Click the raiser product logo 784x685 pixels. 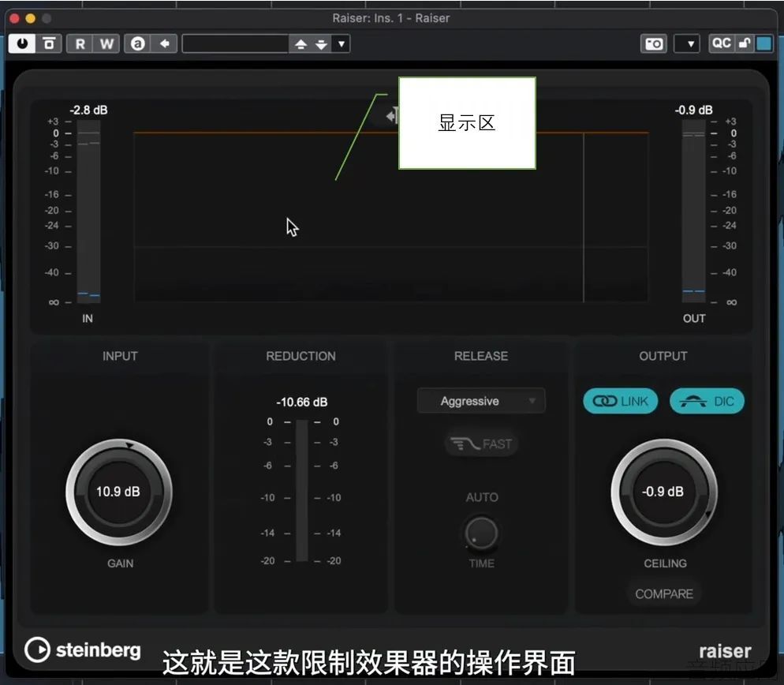tap(725, 651)
